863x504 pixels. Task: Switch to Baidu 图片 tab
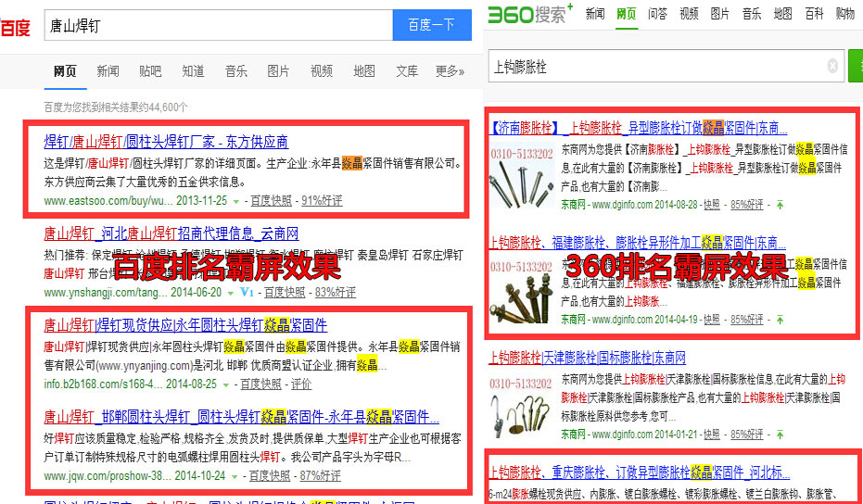point(278,71)
